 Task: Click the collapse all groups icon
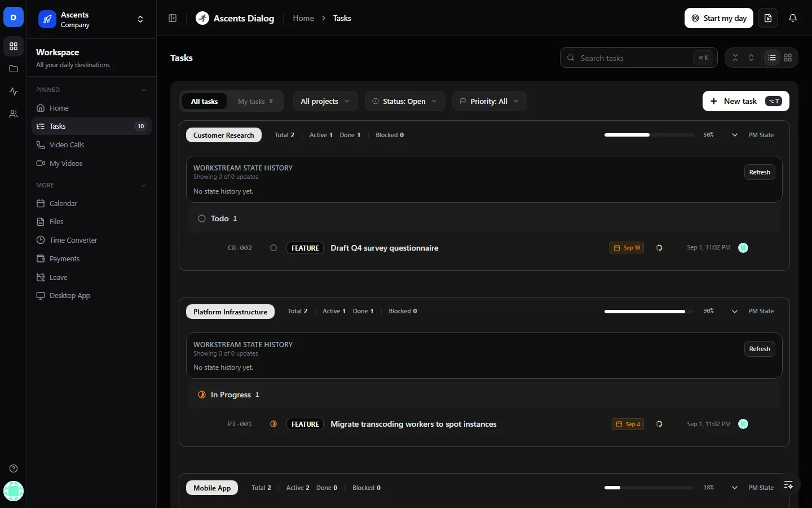[735, 58]
